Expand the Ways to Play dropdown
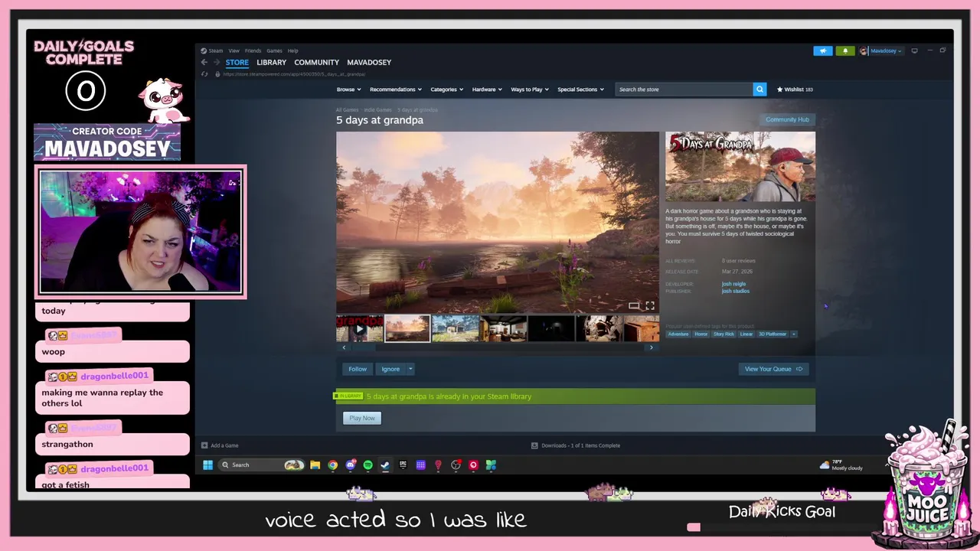Screen dimensions: 980x551 click(530, 90)
